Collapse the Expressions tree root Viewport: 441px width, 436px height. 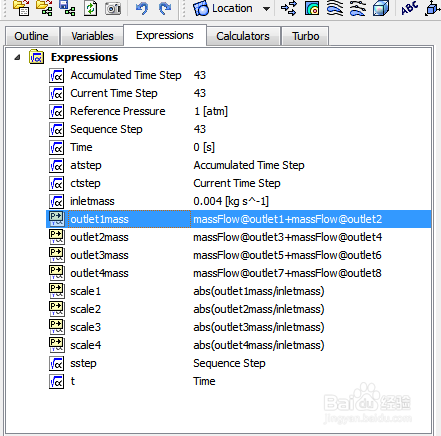18,57
